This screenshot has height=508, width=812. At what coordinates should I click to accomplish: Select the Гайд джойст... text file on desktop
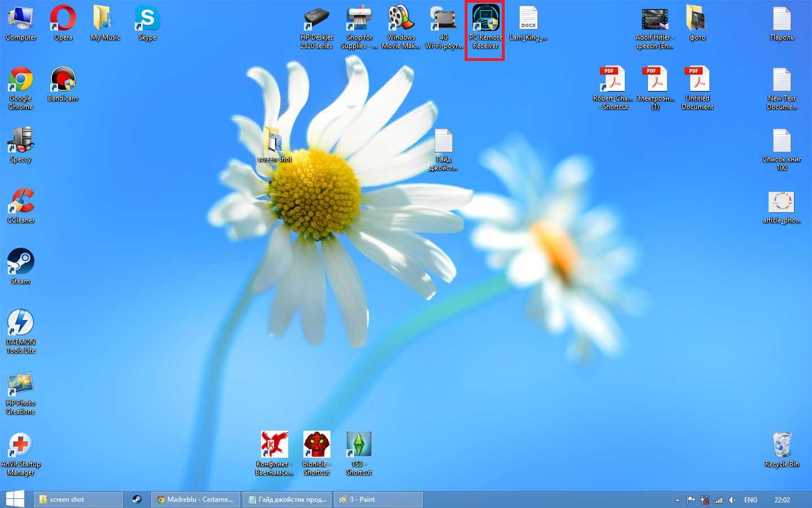[x=444, y=150]
